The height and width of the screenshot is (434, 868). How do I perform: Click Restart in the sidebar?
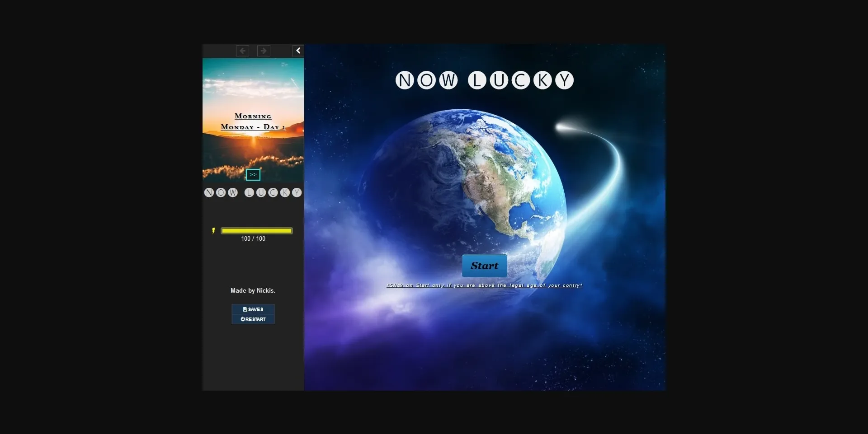(x=253, y=319)
